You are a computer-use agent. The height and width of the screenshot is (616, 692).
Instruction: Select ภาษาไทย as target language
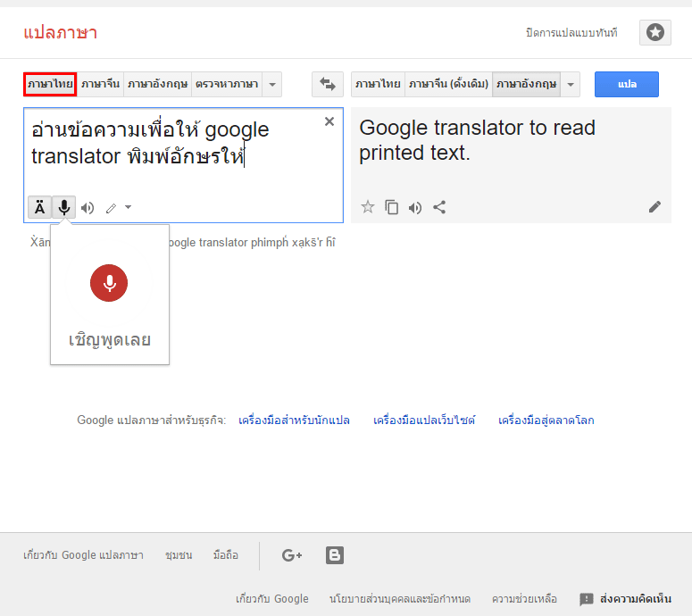tap(378, 84)
